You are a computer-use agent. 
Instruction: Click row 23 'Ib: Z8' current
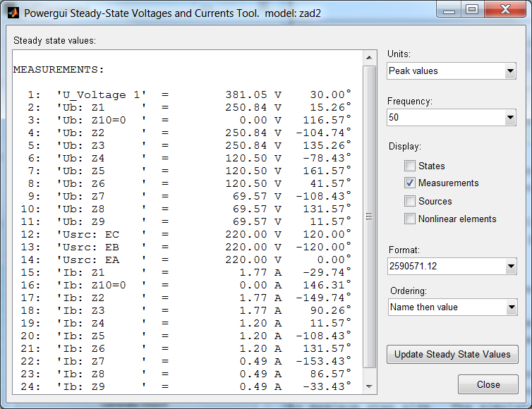click(186, 374)
